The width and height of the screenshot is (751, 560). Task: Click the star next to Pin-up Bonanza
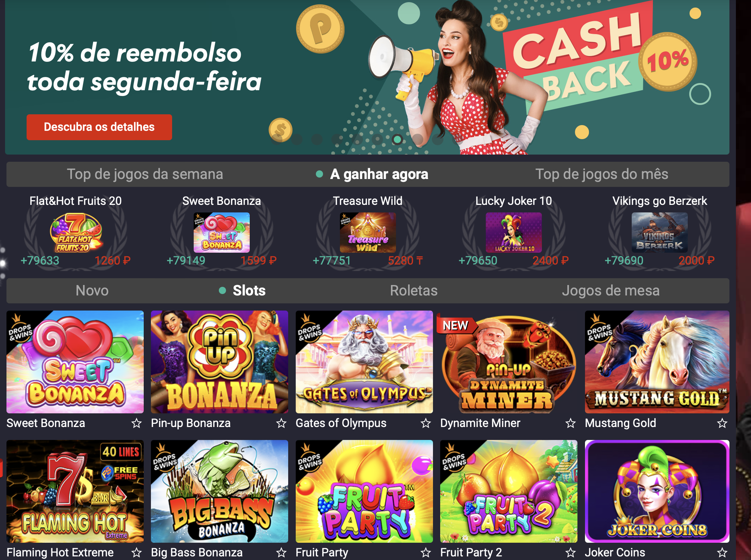(x=281, y=423)
